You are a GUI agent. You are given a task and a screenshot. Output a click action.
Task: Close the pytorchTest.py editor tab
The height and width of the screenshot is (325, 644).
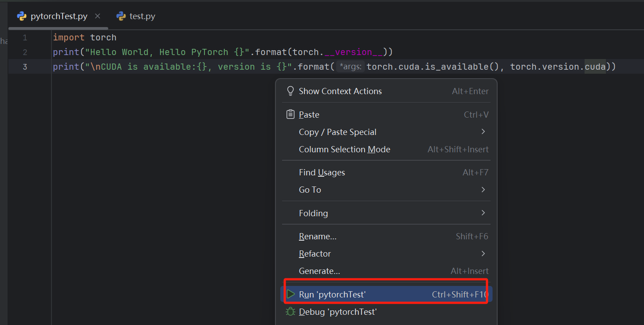(98, 16)
